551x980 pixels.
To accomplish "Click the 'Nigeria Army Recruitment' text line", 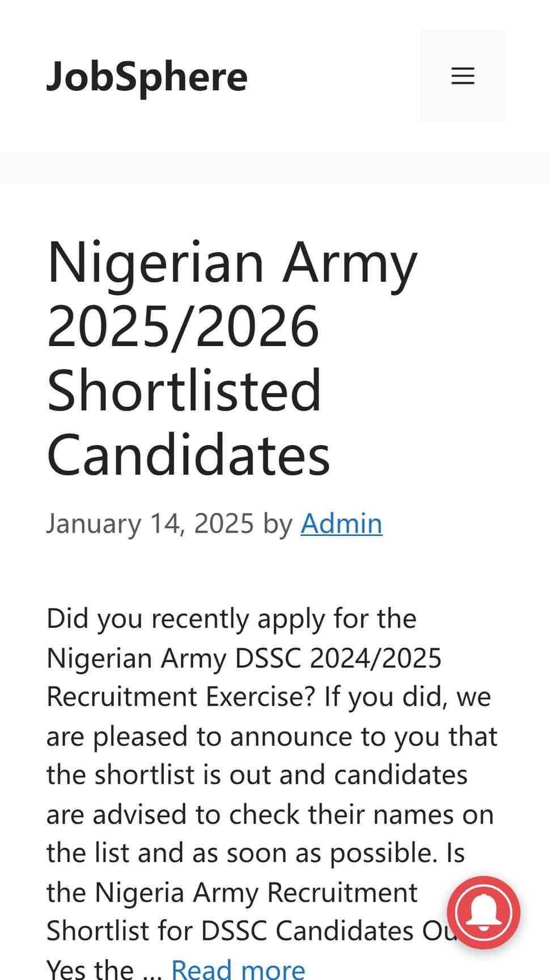I will (x=232, y=893).
